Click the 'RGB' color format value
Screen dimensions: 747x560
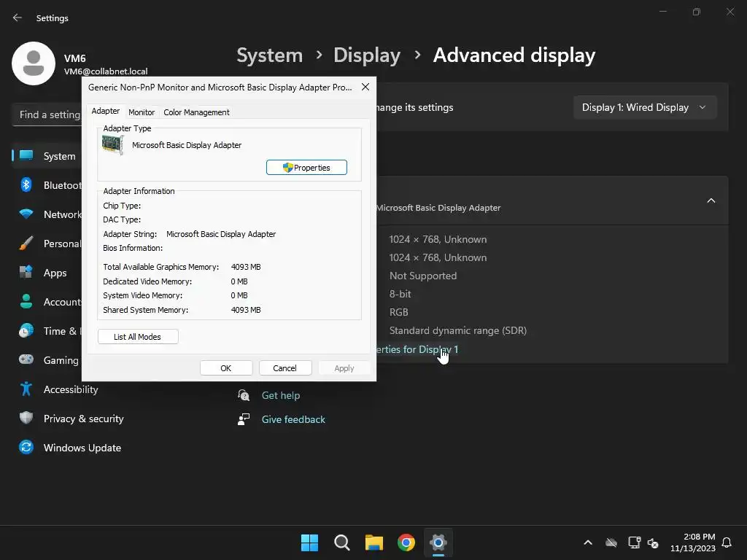coord(399,312)
